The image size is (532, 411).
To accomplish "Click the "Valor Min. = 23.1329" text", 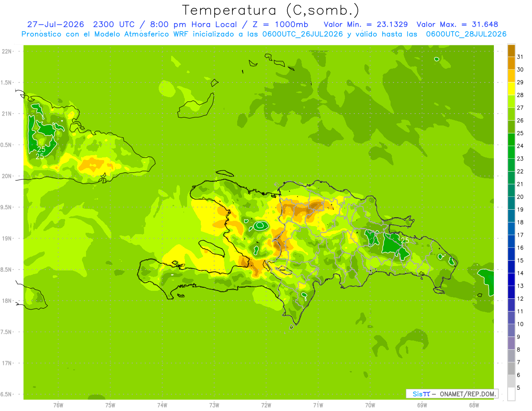I will (x=366, y=24).
